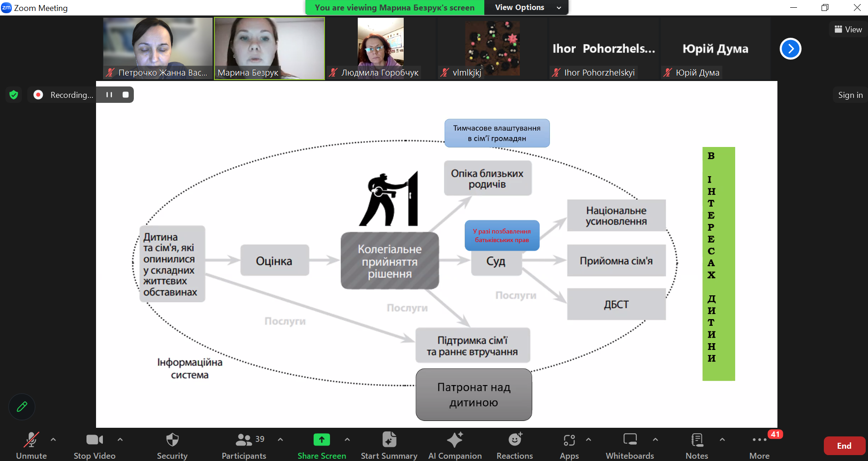Image resolution: width=868 pixels, height=461 pixels.
Task: Expand the View Options dropdown
Action: point(526,7)
